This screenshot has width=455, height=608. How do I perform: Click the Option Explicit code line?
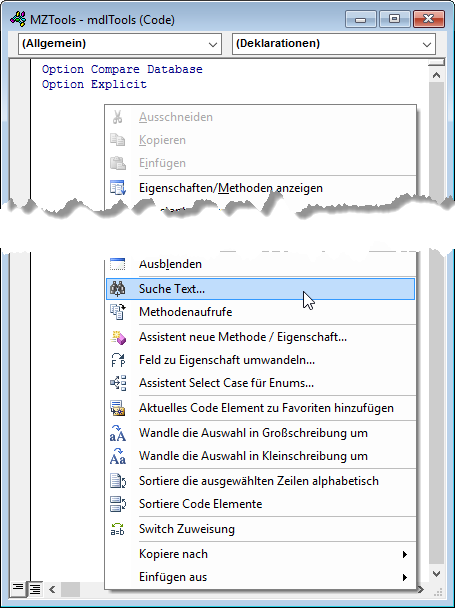pyautogui.click(x=94, y=84)
